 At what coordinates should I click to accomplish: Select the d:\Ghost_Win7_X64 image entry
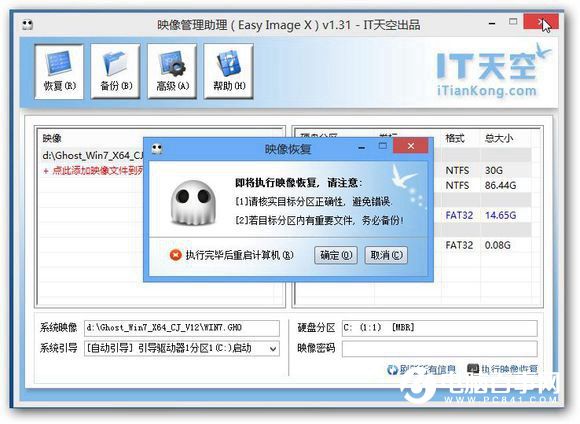[92, 155]
